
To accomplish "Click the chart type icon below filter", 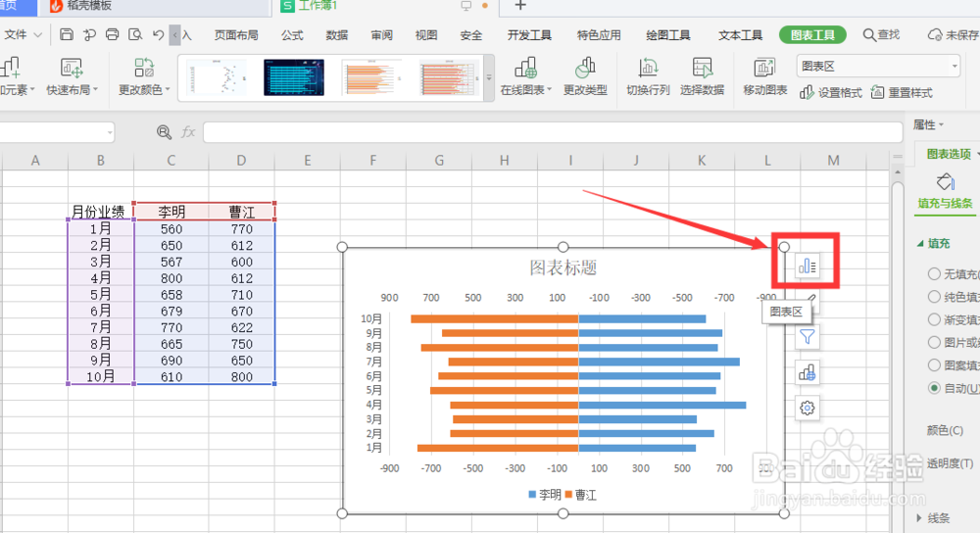I will coord(807,373).
